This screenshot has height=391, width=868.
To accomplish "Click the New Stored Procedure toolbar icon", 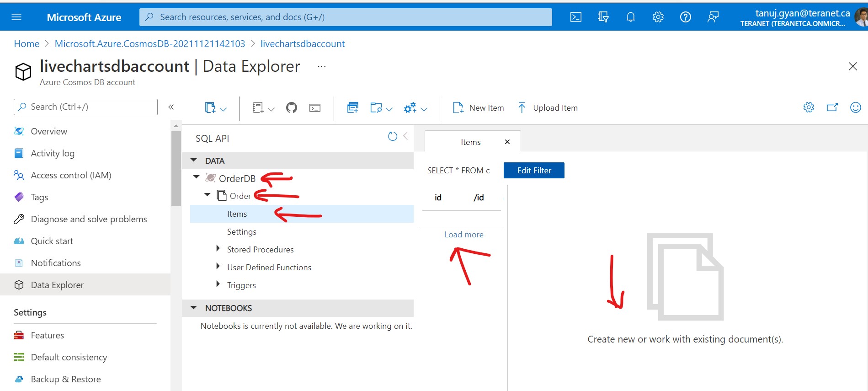I will coord(376,108).
